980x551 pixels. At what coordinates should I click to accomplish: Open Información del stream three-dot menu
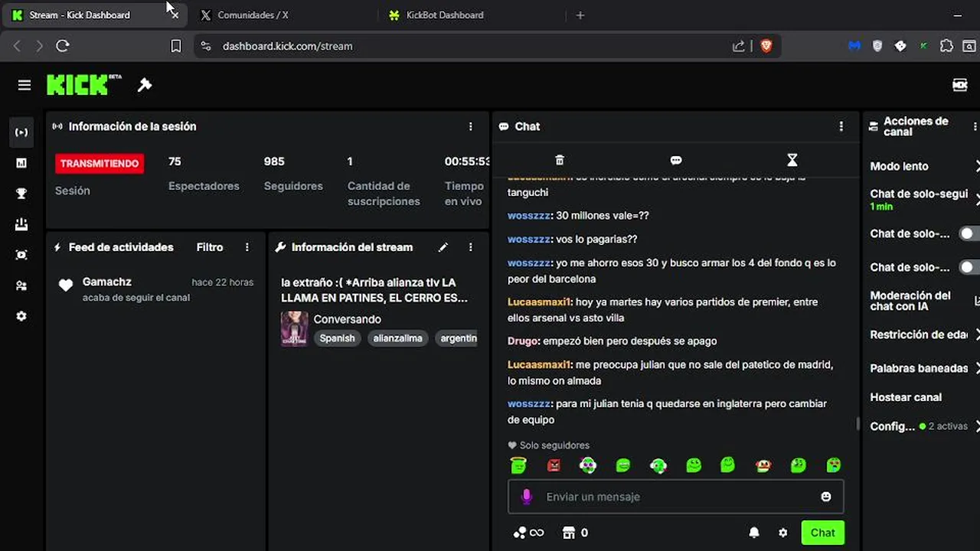coord(471,247)
